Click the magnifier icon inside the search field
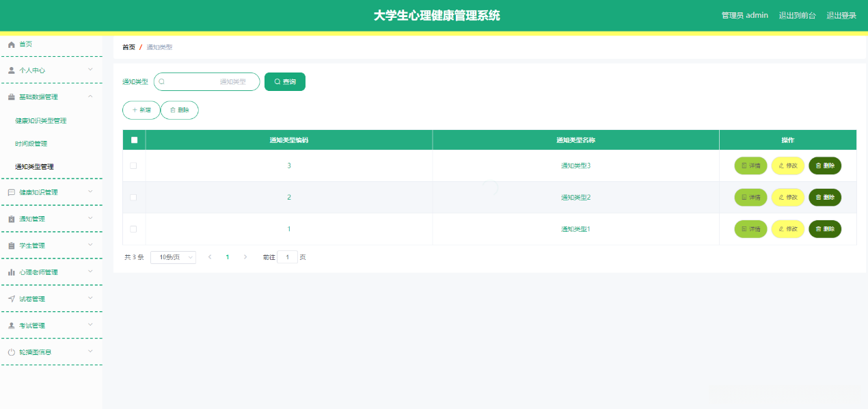Viewport: 868px width, 409px height. tap(162, 81)
